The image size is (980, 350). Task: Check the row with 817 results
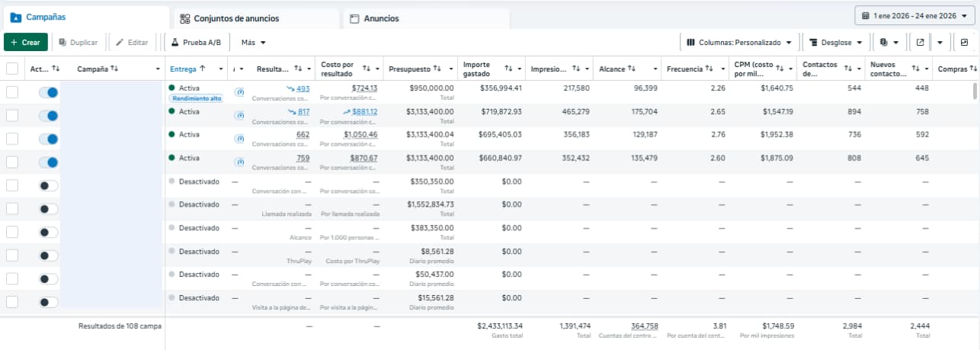click(12, 116)
